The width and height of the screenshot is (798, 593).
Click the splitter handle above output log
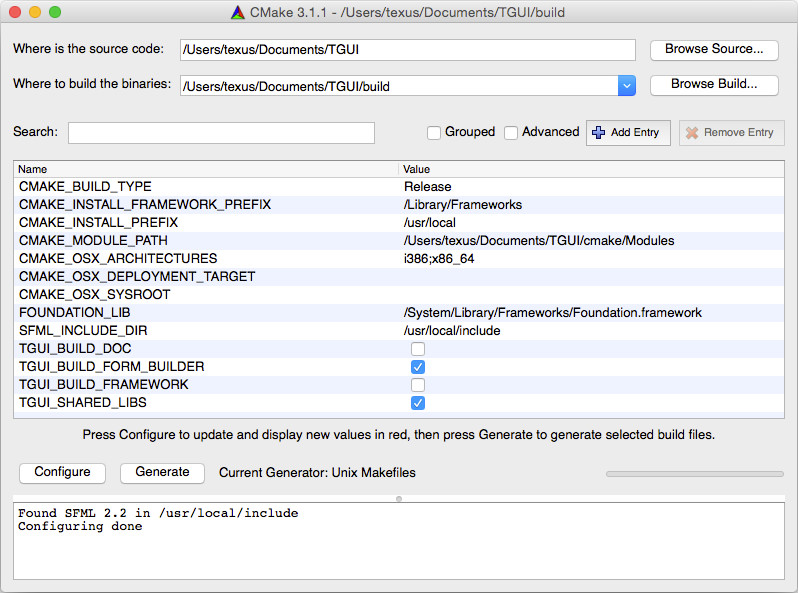399,499
